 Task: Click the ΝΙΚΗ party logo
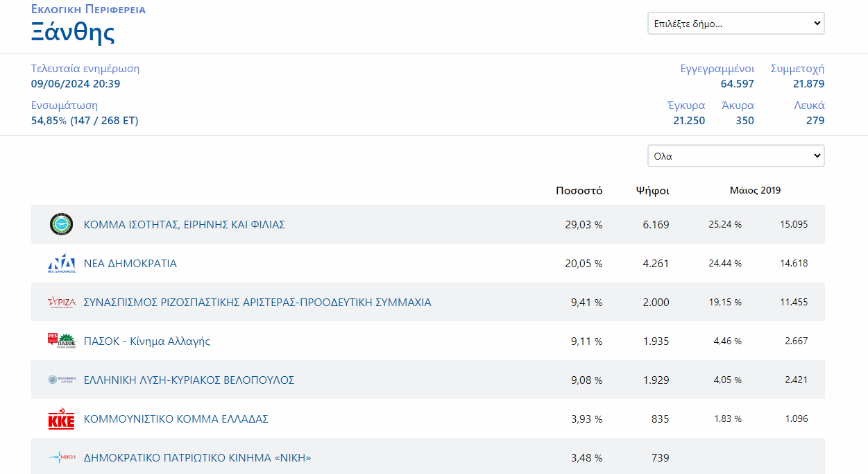(61, 457)
